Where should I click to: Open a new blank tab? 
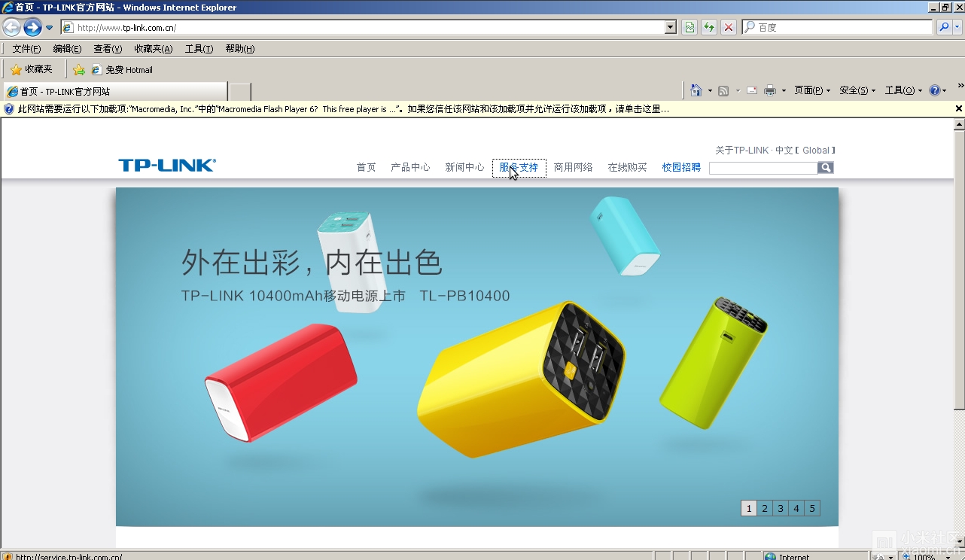(x=239, y=91)
